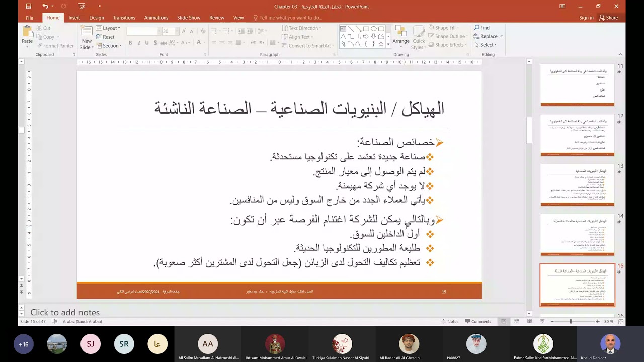Image resolution: width=644 pixels, height=362 pixels.
Task: Switch to Slide Sorter view icon
Action: tap(516, 321)
